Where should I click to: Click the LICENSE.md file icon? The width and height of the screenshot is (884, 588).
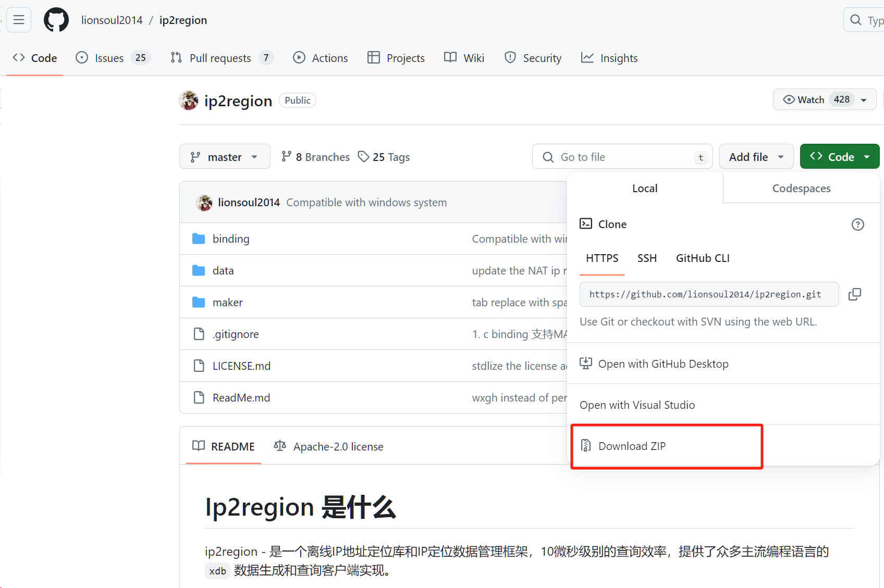point(199,366)
